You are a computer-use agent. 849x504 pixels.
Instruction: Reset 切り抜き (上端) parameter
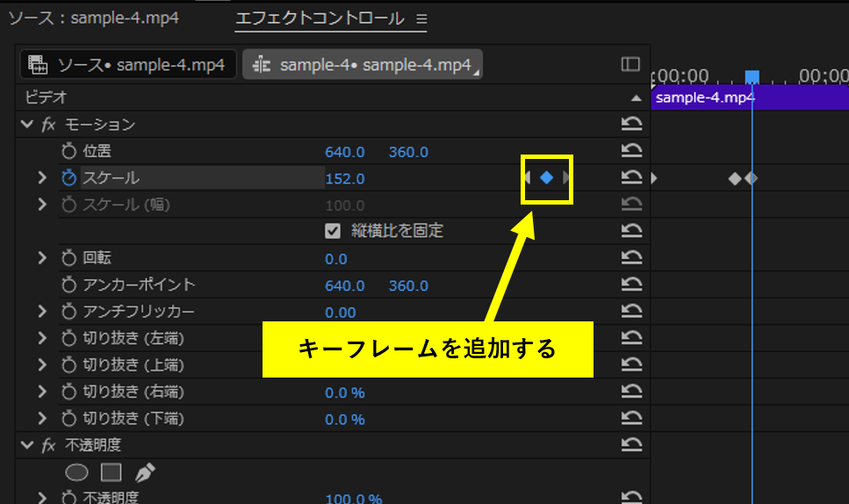pos(631,365)
